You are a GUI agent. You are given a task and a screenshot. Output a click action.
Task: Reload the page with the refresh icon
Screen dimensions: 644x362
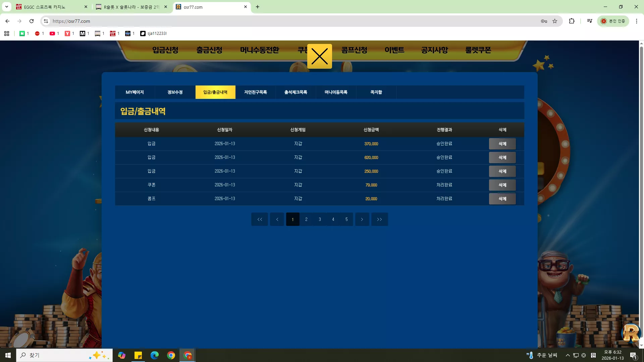pyautogui.click(x=32, y=21)
